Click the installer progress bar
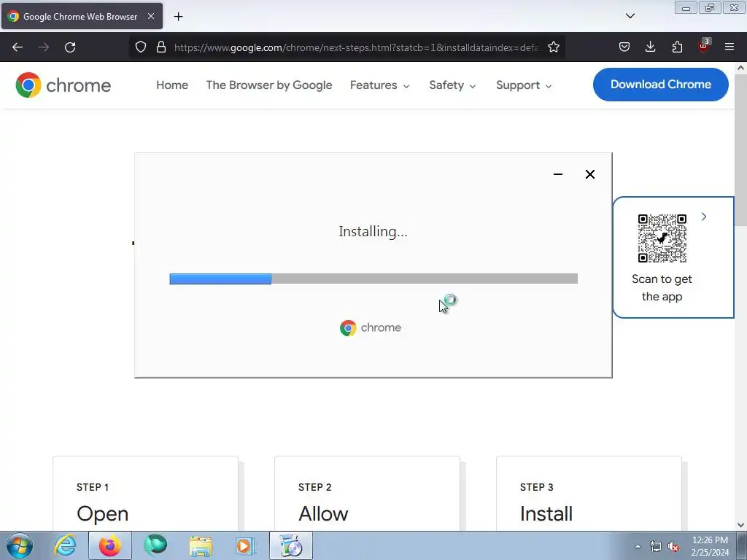Image resolution: width=747 pixels, height=560 pixels. pos(373,279)
